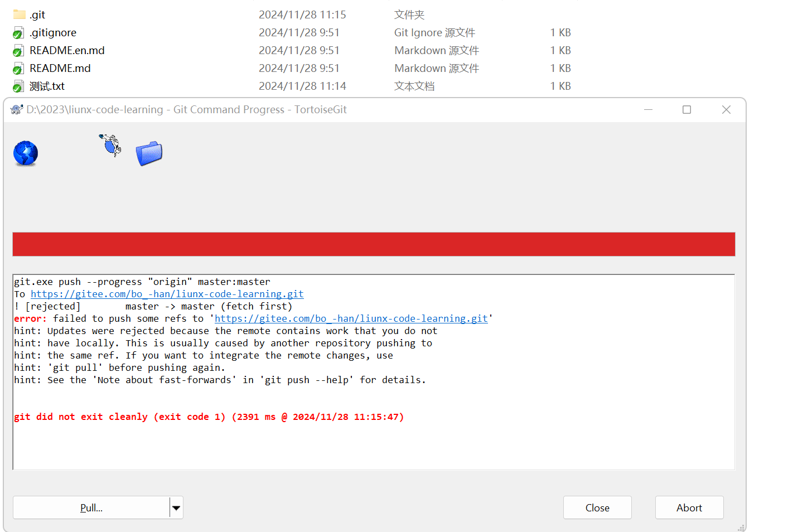Click the tortoise animation icon

pos(110,145)
